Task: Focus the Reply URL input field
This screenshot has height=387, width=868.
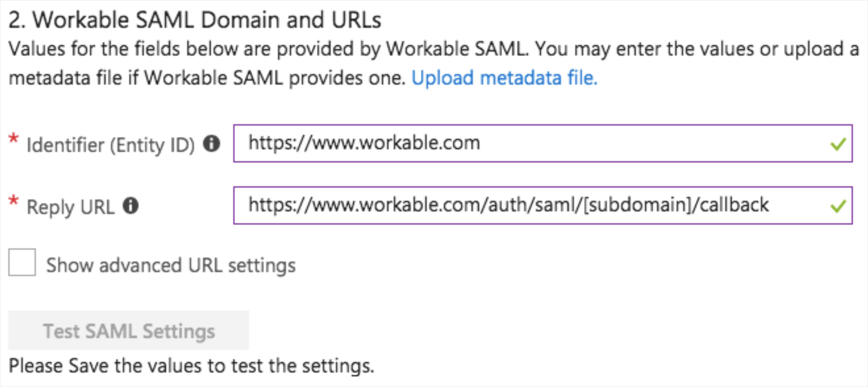Action: pyautogui.click(x=543, y=205)
